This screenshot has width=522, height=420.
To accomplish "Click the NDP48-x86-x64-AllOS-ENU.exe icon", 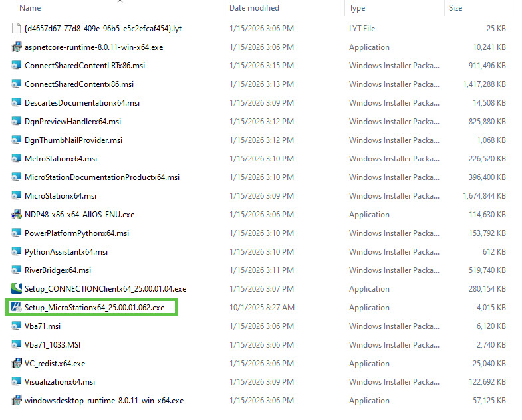I will 17,215.
